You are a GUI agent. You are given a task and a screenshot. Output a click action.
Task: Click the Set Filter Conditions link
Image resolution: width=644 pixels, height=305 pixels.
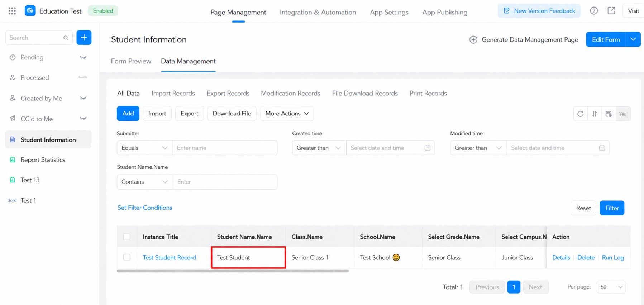145,208
